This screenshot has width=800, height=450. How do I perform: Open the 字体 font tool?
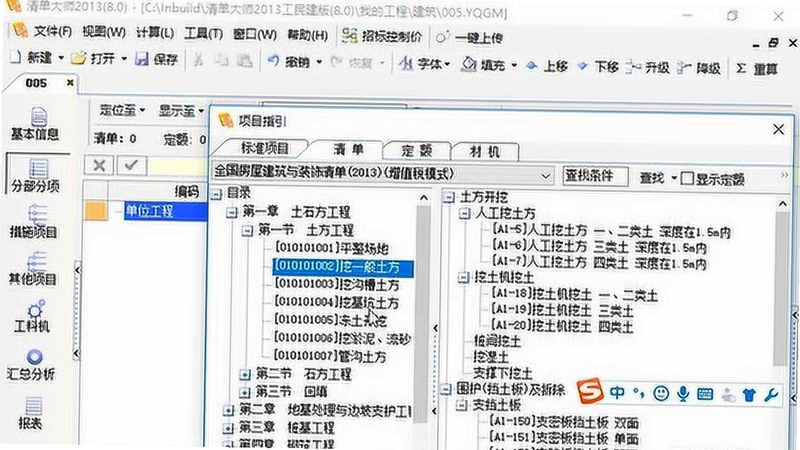(x=424, y=65)
